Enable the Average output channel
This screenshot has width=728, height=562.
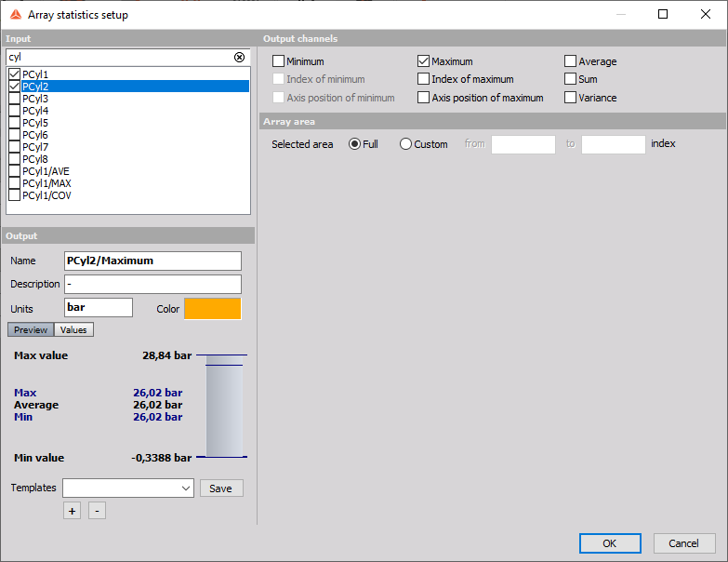[x=570, y=61]
